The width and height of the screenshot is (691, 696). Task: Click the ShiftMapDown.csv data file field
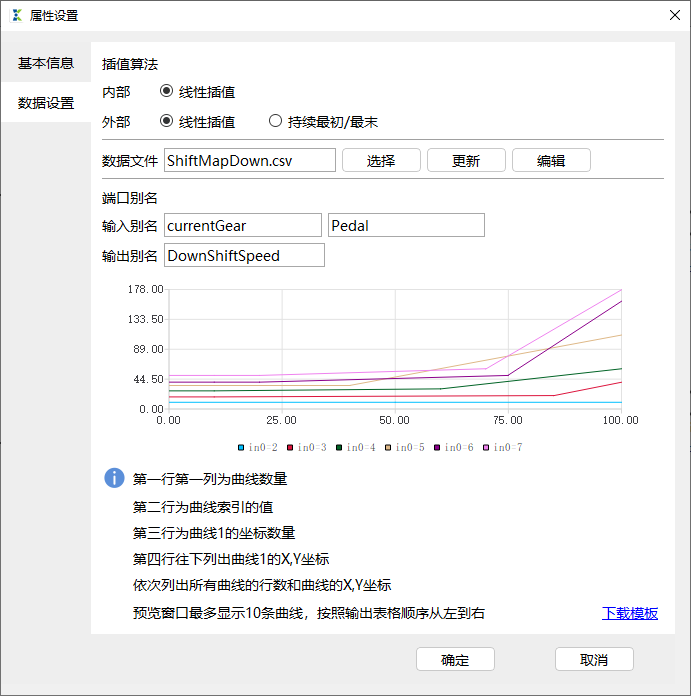click(250, 160)
